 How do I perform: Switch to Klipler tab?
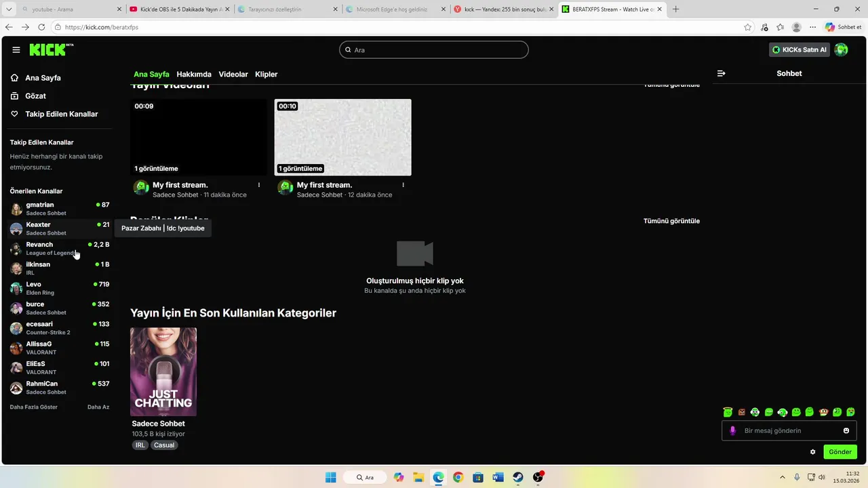[267, 74]
